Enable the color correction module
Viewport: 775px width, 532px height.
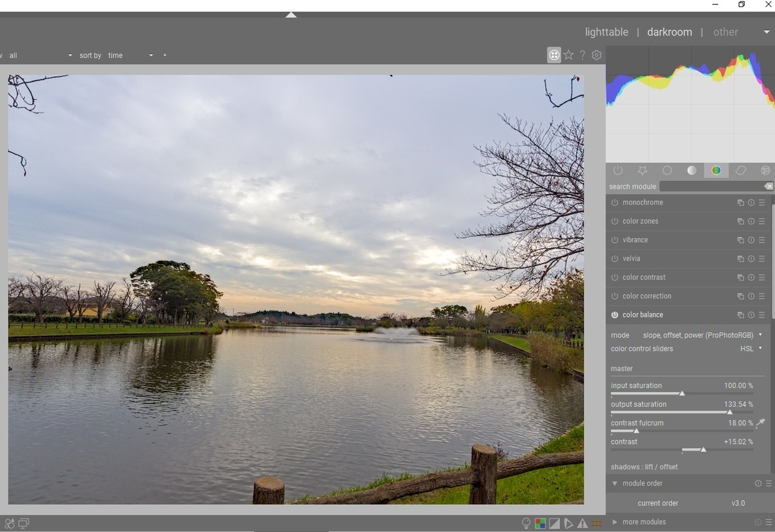[x=615, y=296]
